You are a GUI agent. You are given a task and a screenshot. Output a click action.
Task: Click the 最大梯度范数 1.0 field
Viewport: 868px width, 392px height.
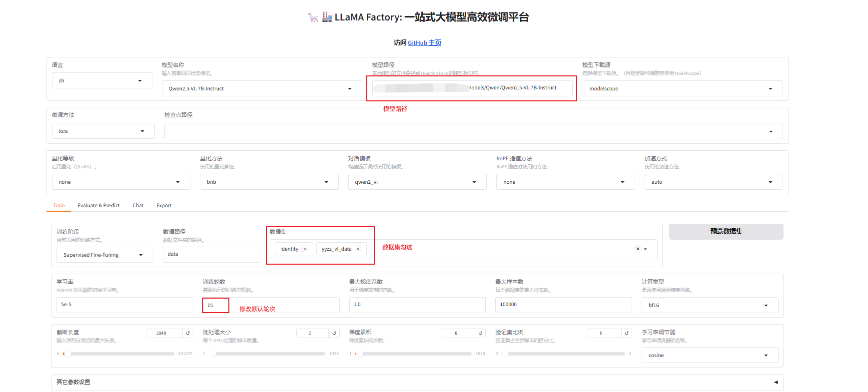coord(417,305)
